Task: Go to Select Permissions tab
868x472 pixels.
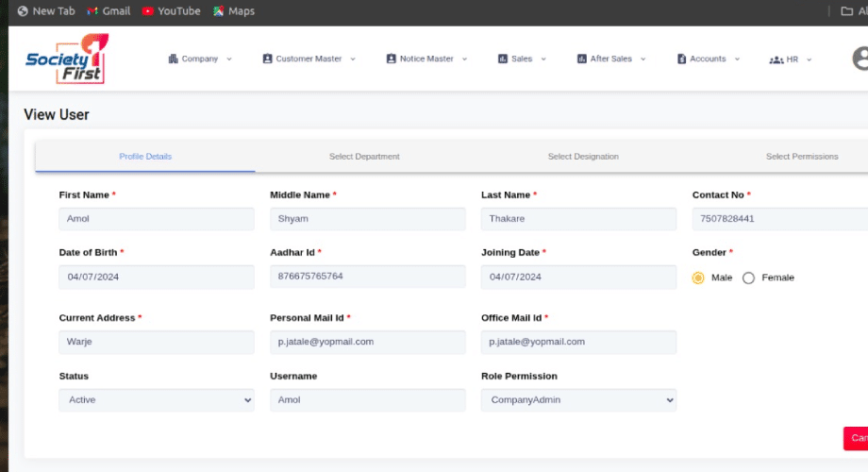Action: click(801, 157)
